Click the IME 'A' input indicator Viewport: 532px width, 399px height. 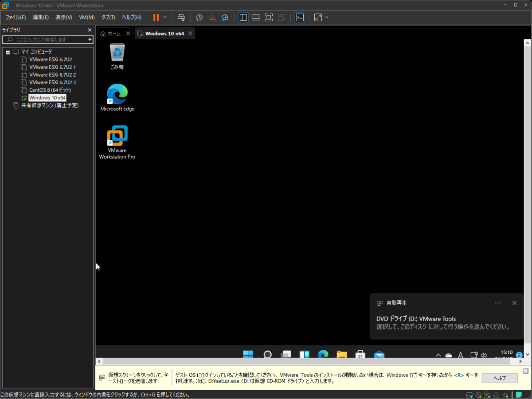click(461, 355)
